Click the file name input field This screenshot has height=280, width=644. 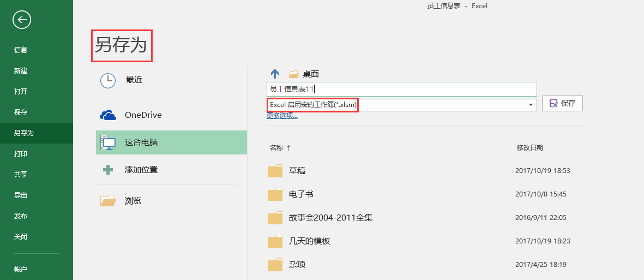coord(402,89)
